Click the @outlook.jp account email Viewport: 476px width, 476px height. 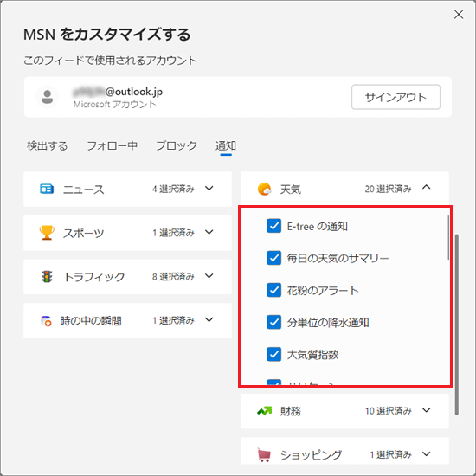pyautogui.click(x=118, y=92)
